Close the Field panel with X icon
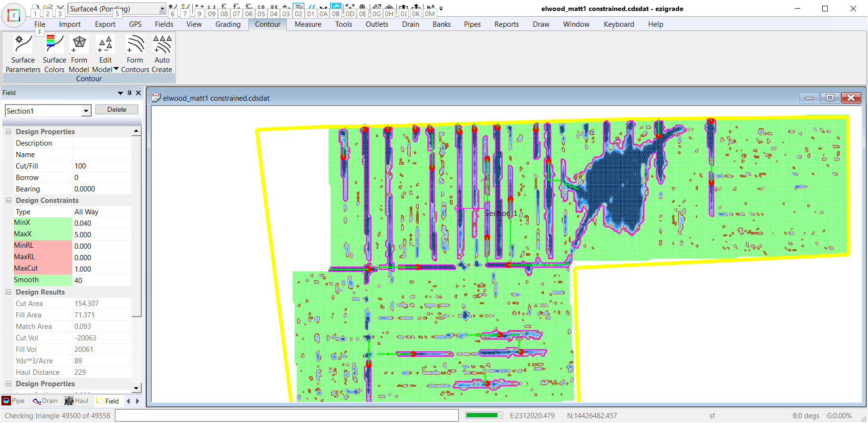Viewport: 868px width, 423px height. point(138,93)
